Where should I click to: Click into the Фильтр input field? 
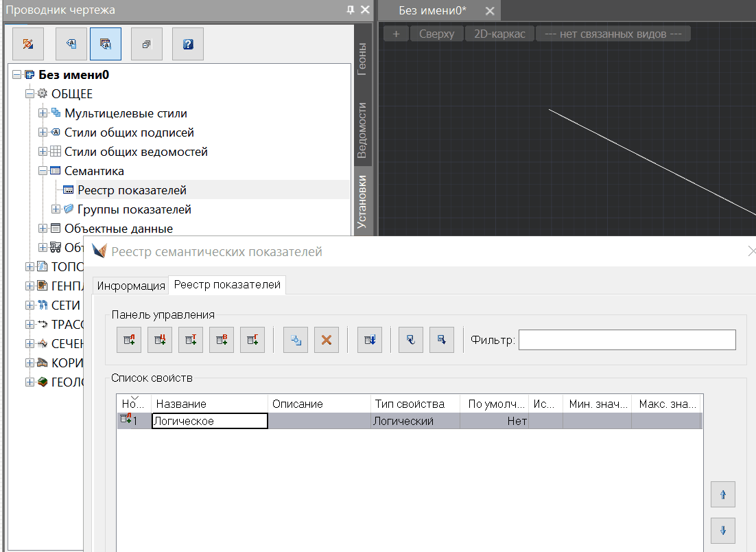[626, 340]
